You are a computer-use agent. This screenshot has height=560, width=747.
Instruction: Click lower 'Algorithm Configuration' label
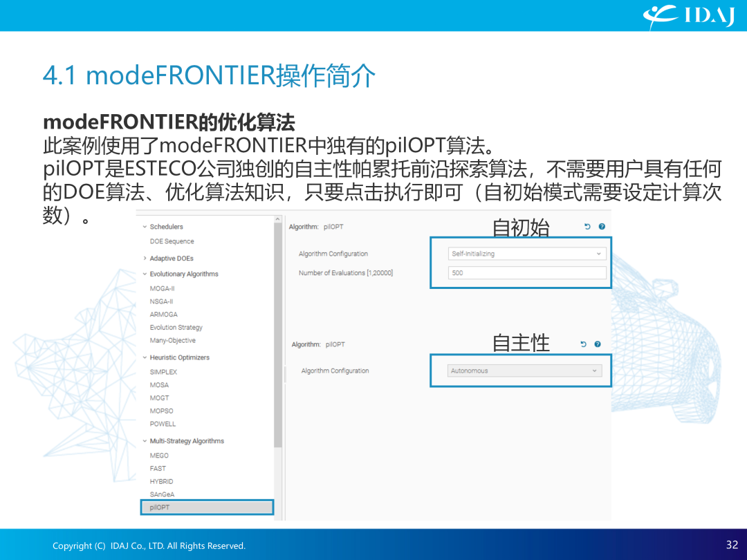(335, 371)
